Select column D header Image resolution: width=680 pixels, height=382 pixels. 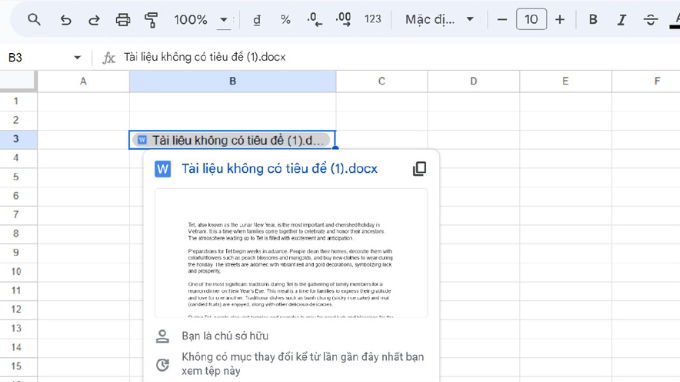tap(474, 81)
